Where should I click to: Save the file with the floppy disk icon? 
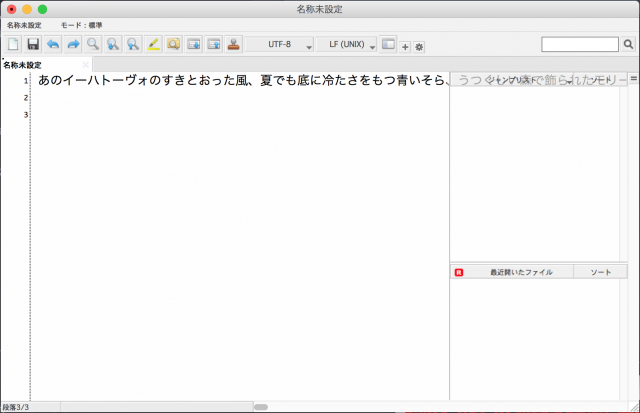pyautogui.click(x=33, y=45)
